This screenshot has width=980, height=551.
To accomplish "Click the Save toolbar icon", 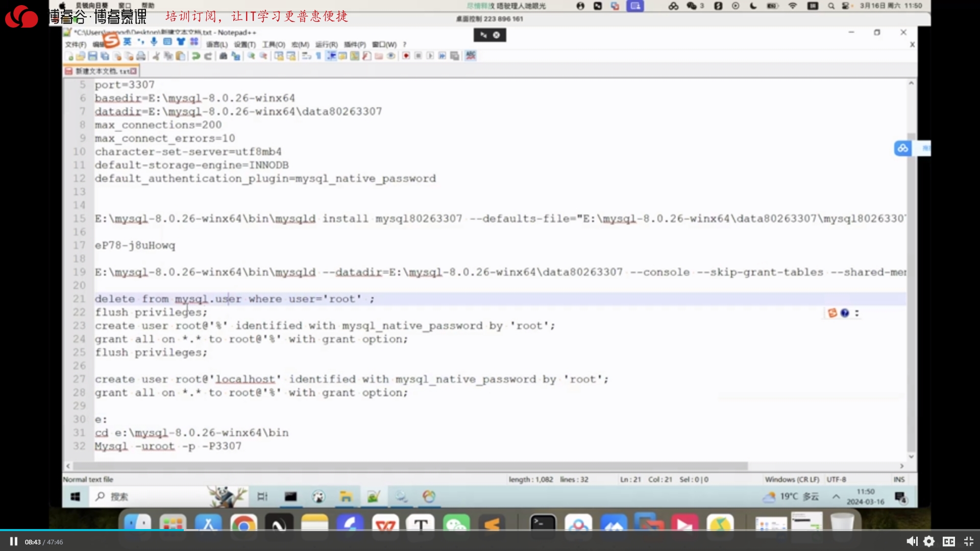I will pyautogui.click(x=92, y=56).
